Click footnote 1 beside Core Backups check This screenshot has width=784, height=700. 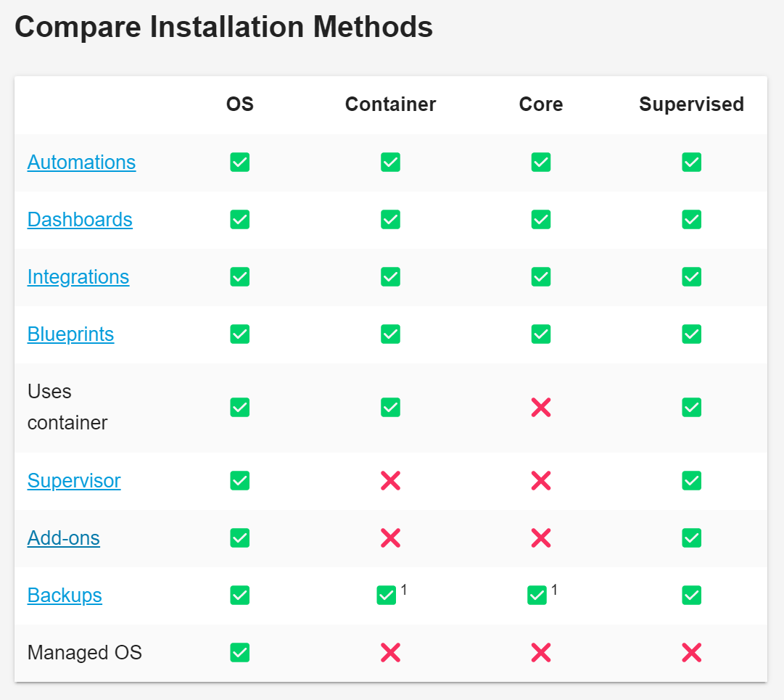coord(555,590)
